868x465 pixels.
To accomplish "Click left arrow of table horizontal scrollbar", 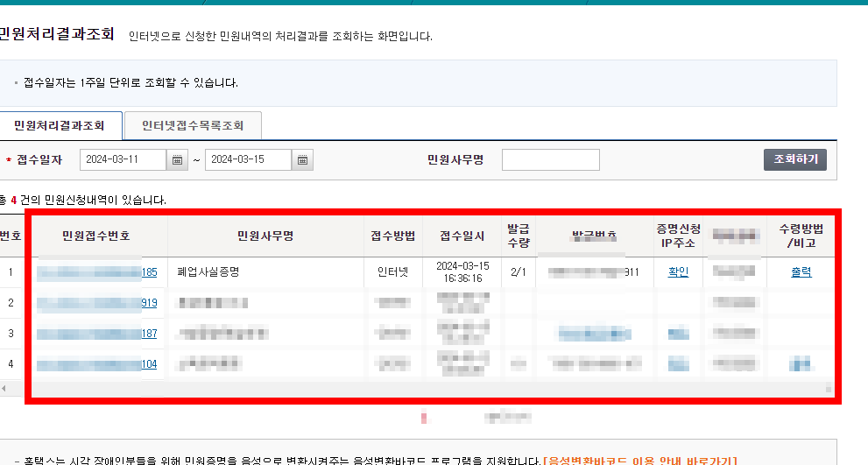I will click(4, 389).
